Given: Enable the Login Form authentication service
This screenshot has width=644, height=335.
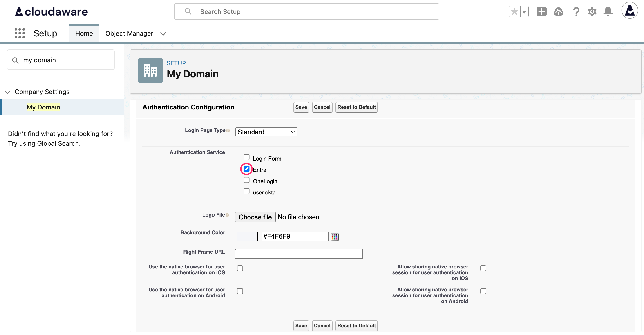Looking at the screenshot, I should point(246,157).
